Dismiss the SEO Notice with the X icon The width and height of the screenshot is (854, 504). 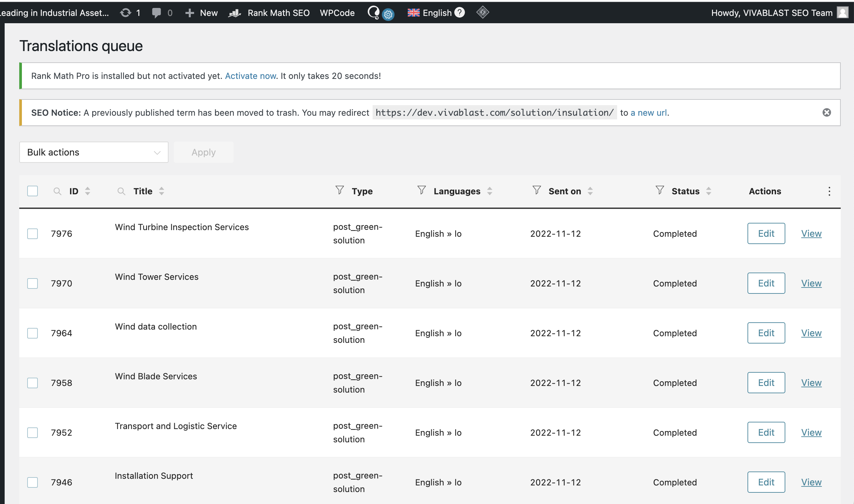pyautogui.click(x=826, y=112)
